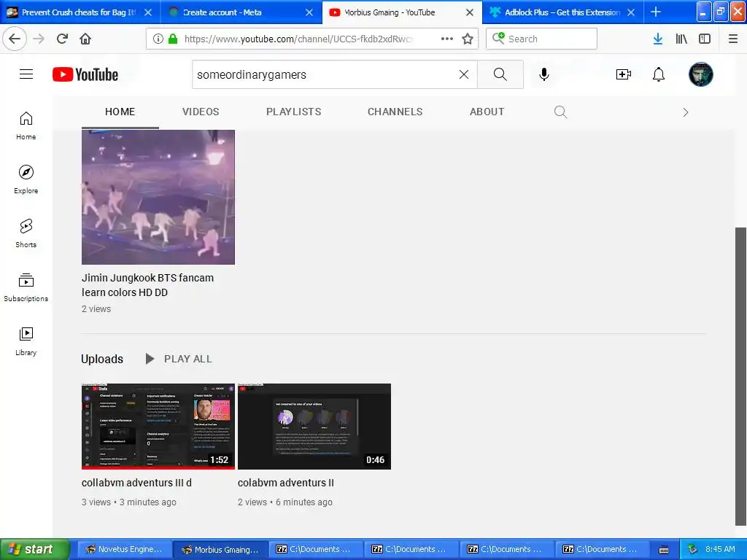This screenshot has height=560, width=747.
Task: Search within the channel using magnifier icon
Action: pos(561,112)
